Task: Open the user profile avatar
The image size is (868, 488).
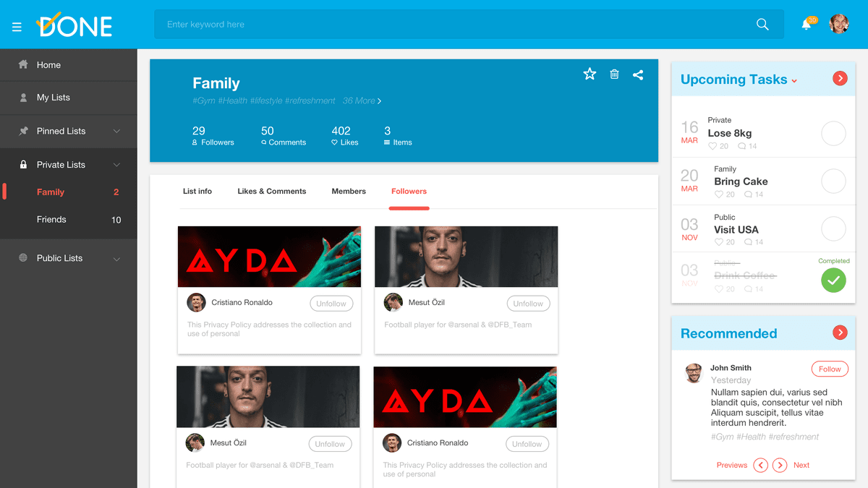Action: pos(839,24)
